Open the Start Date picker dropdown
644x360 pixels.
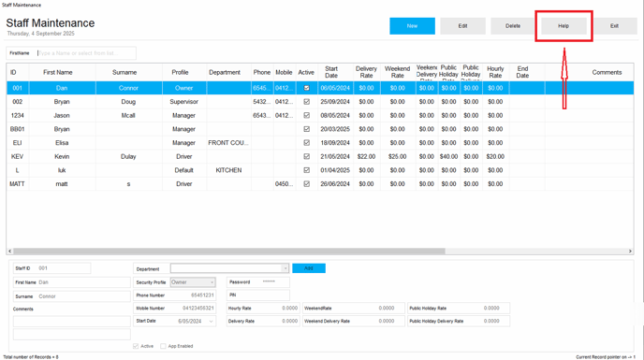click(x=212, y=321)
